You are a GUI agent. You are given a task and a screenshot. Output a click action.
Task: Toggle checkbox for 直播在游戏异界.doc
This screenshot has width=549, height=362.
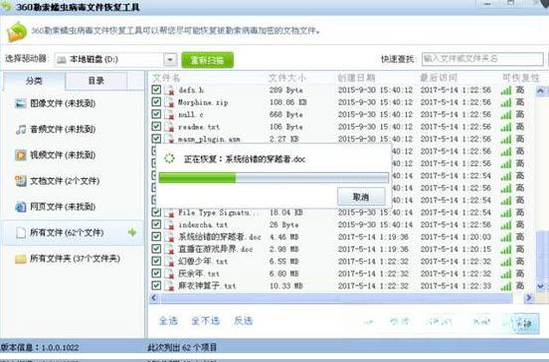156,249
